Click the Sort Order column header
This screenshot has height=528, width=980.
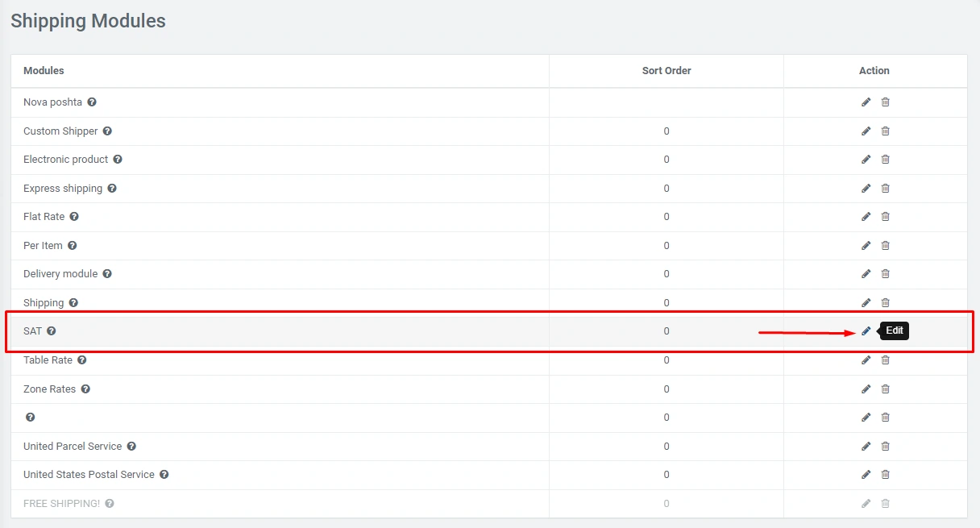[666, 71]
